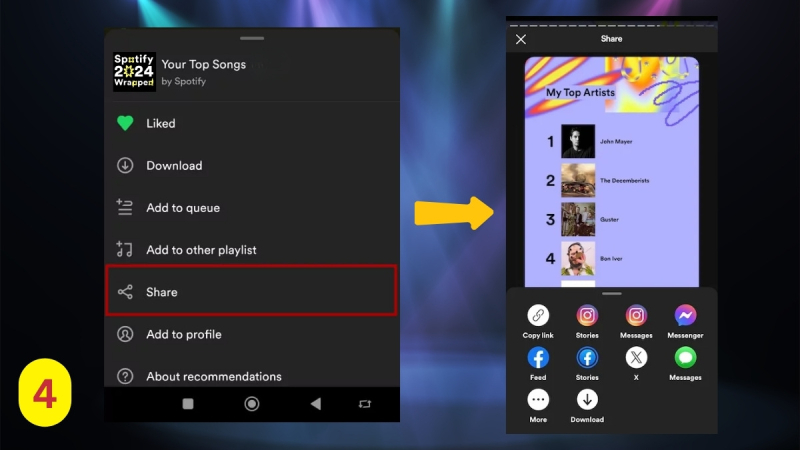
Task: Share via Messenger icon
Action: [x=685, y=315]
